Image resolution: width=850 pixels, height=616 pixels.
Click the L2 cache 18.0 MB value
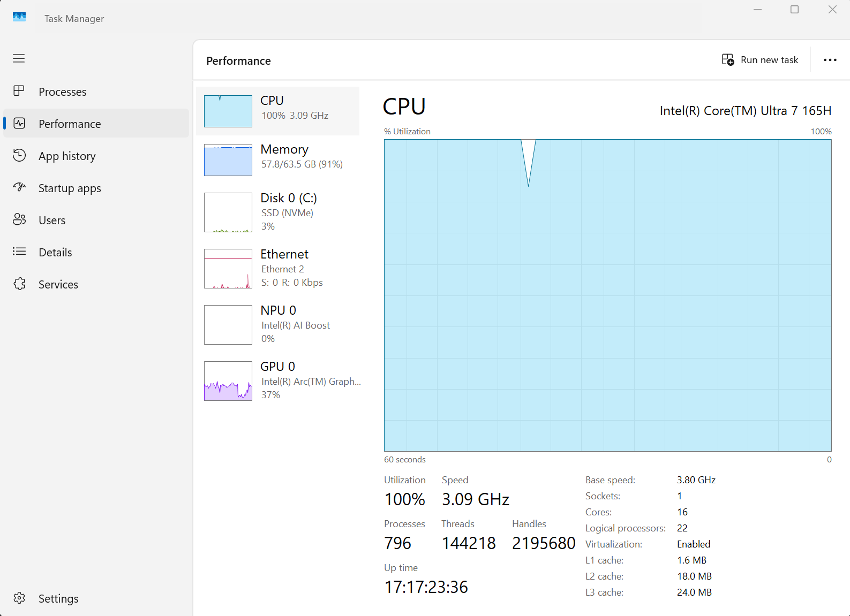[695, 576]
